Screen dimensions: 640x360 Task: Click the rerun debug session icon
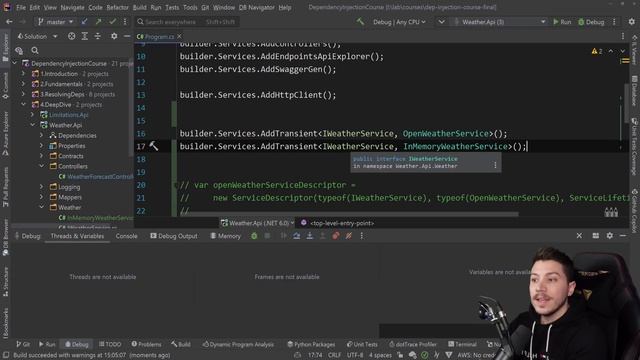click(x=254, y=236)
